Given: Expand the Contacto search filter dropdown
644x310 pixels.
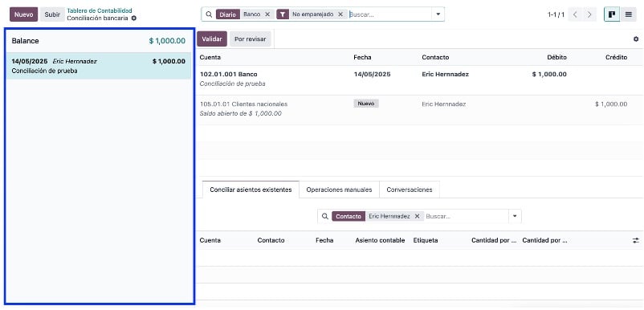Looking at the screenshot, I should coord(515,216).
